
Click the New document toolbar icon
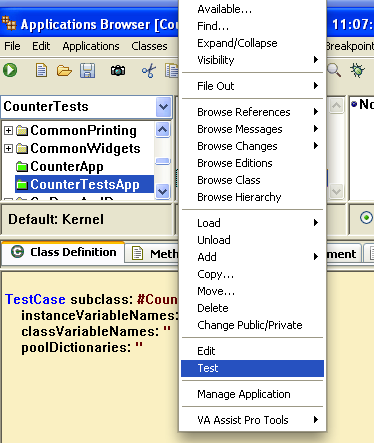[x=41, y=70]
